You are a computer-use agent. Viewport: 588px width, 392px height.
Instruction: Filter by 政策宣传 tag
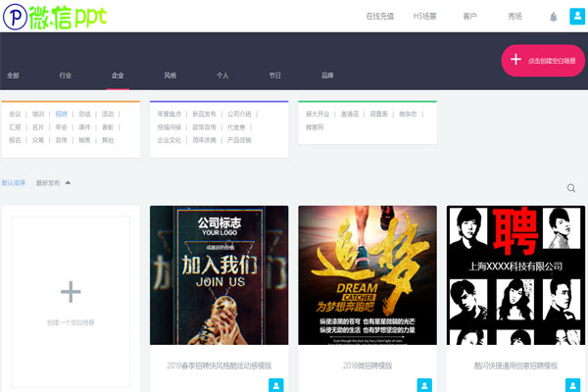pos(204,127)
